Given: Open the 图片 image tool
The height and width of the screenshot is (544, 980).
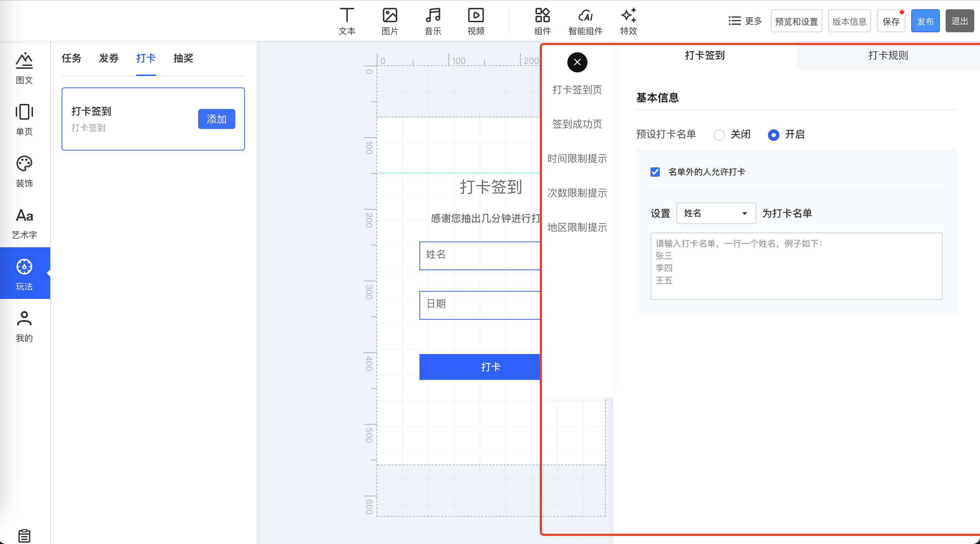Looking at the screenshot, I should tap(390, 21).
